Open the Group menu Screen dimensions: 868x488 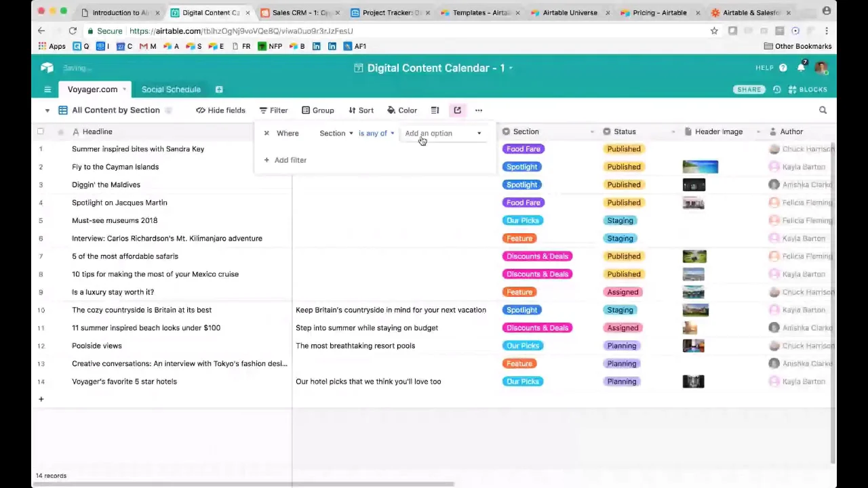(x=318, y=110)
